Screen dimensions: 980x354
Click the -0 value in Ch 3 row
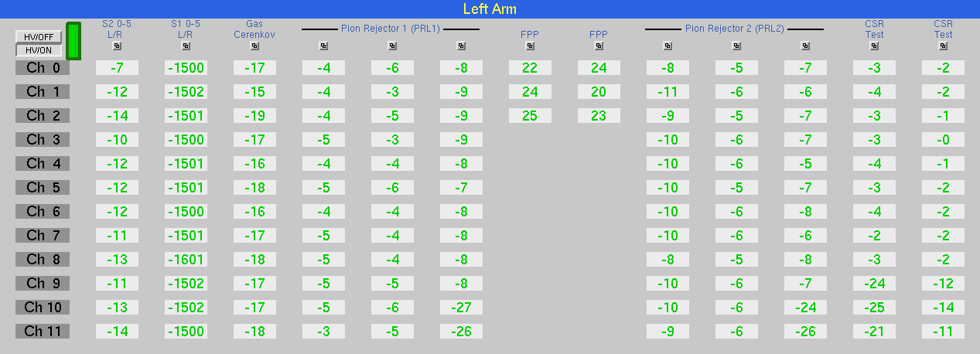[x=943, y=140]
